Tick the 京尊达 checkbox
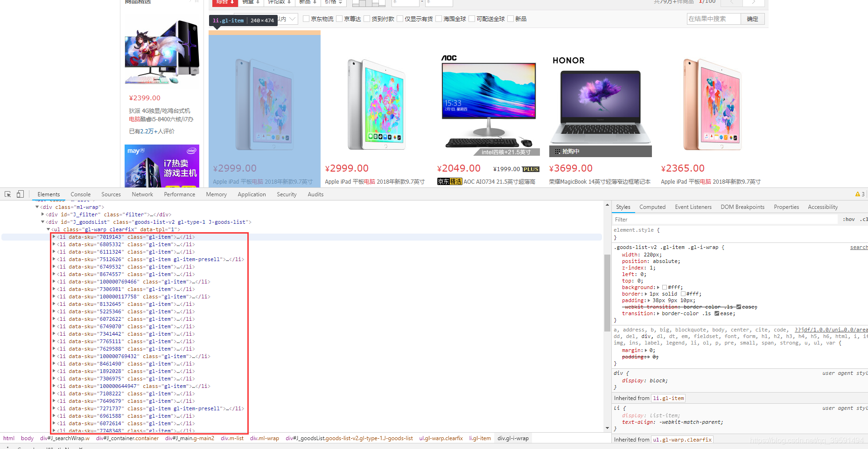 pyautogui.click(x=339, y=19)
